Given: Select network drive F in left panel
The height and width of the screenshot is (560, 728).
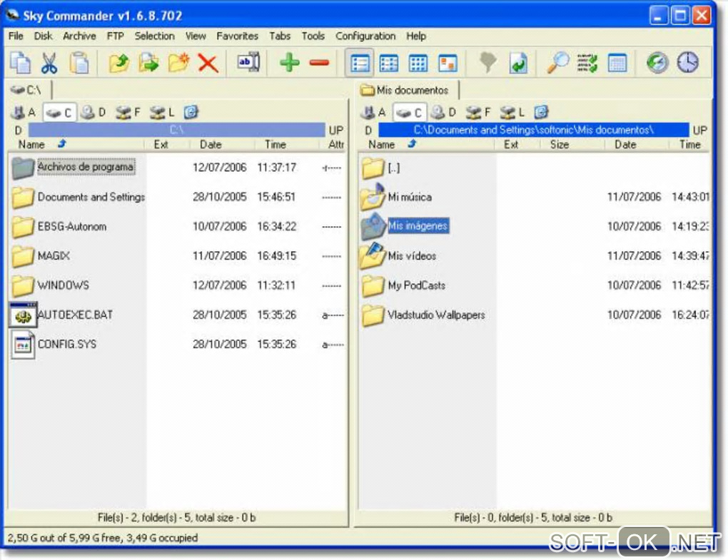Looking at the screenshot, I should pyautogui.click(x=128, y=112).
